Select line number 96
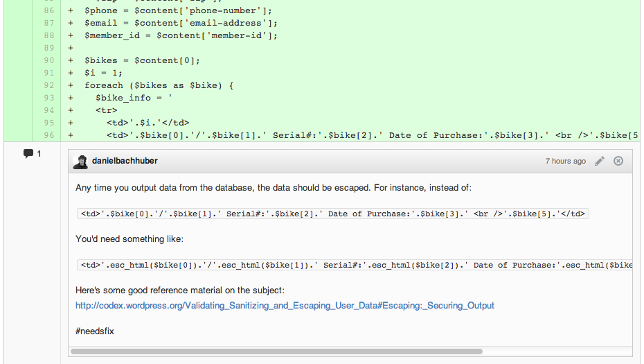644x364 pixels. click(x=49, y=135)
